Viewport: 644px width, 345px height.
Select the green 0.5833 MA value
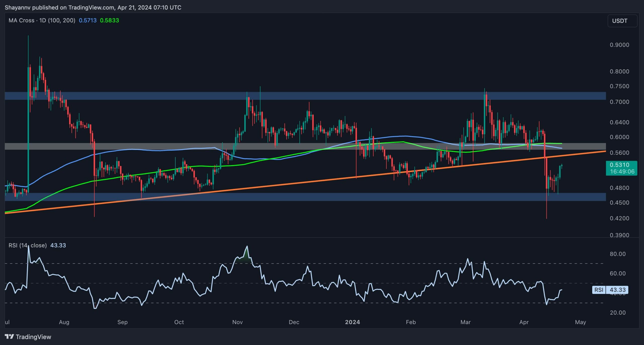(x=109, y=20)
